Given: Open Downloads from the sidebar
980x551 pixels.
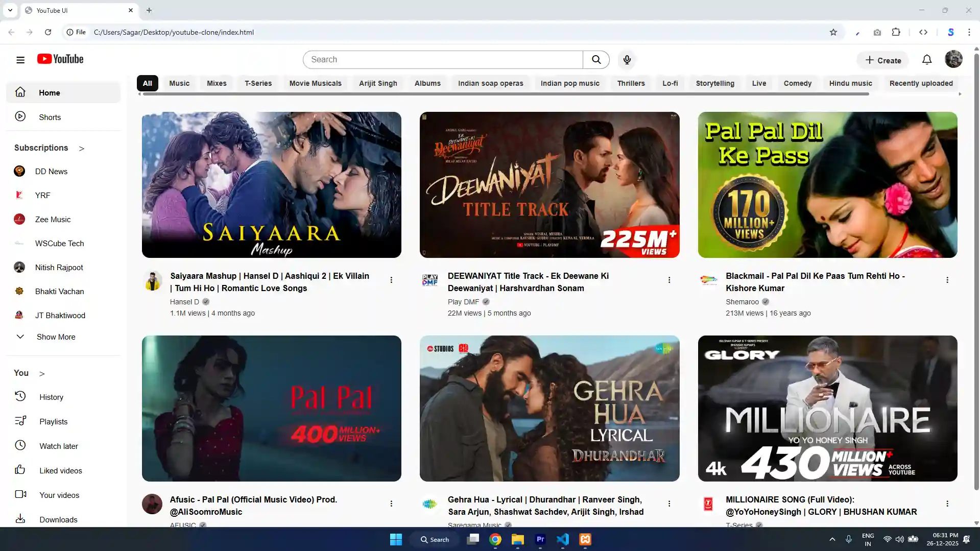Looking at the screenshot, I should 58,519.
